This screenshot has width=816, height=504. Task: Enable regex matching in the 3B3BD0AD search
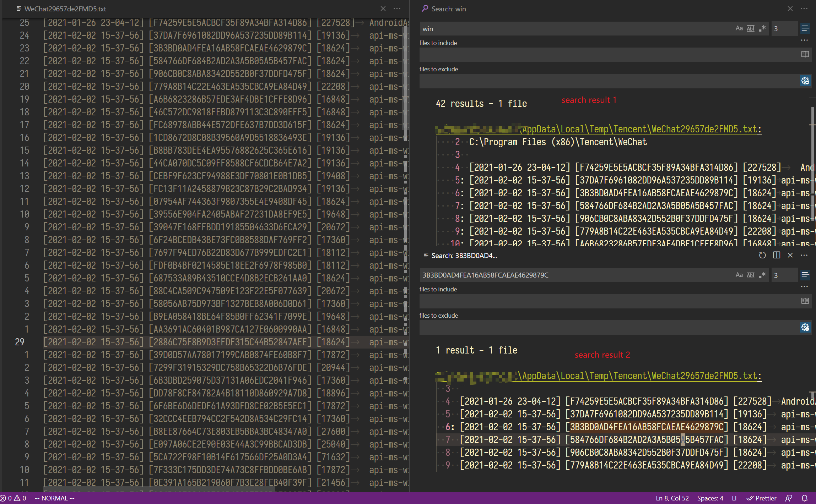[762, 275]
